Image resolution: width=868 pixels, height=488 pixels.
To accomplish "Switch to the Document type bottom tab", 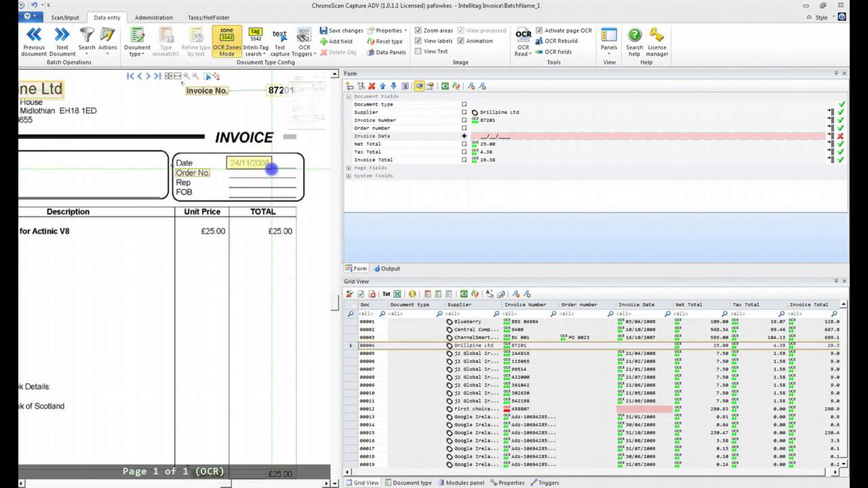I will coord(409,483).
